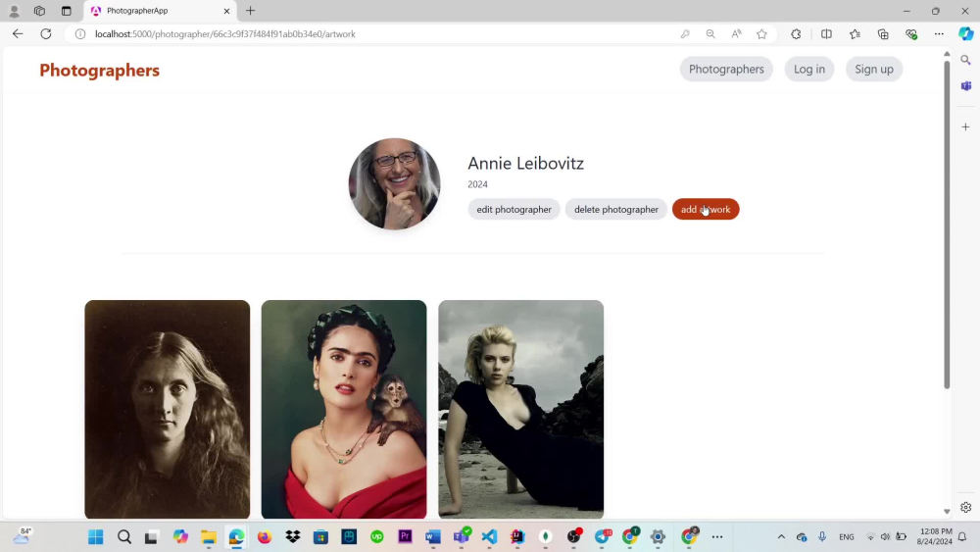Click the address bar URL
Viewport: 980px width, 552px height.
pyautogui.click(x=225, y=33)
